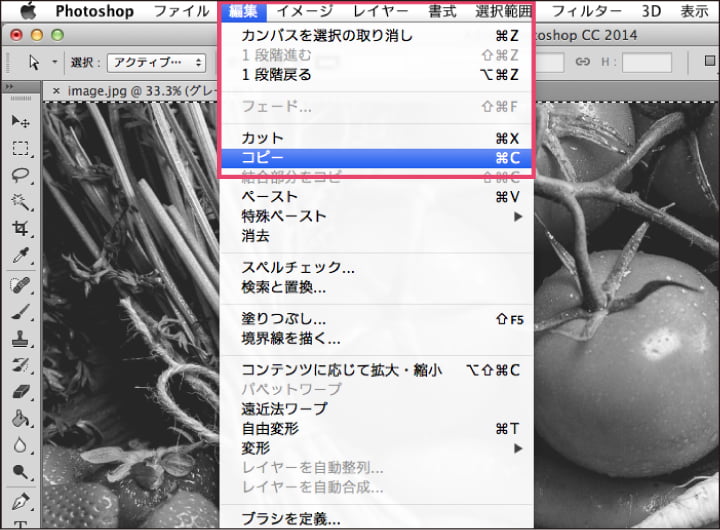This screenshot has width=720, height=530.
Task: Open the 表示 menu
Action: 694,11
